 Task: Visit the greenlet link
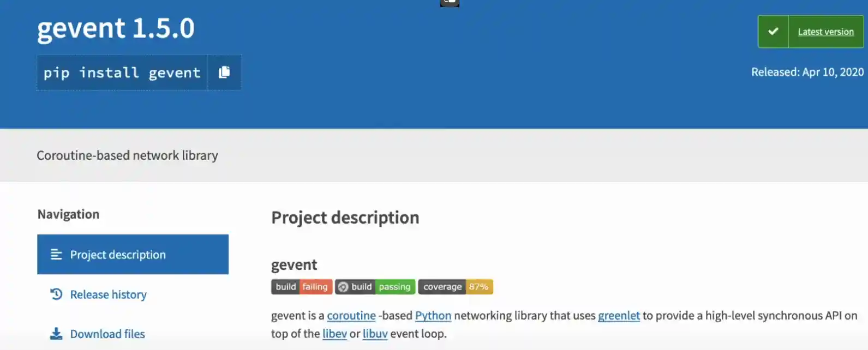pyautogui.click(x=619, y=316)
